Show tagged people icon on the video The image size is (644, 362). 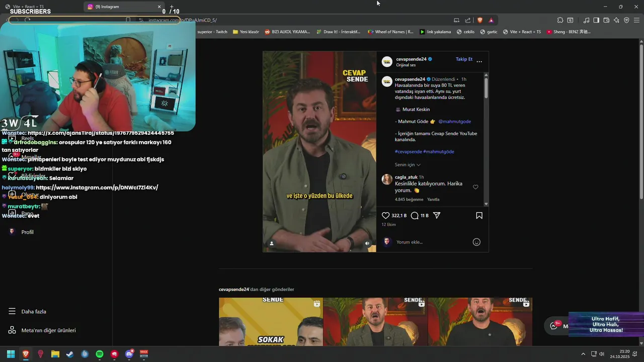click(x=272, y=243)
